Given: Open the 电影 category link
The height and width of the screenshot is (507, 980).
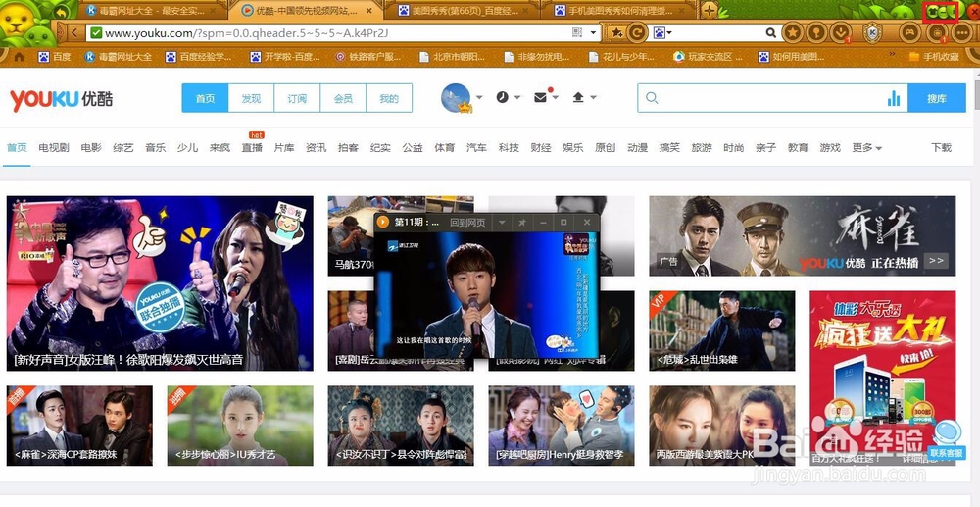Looking at the screenshot, I should click(x=90, y=147).
